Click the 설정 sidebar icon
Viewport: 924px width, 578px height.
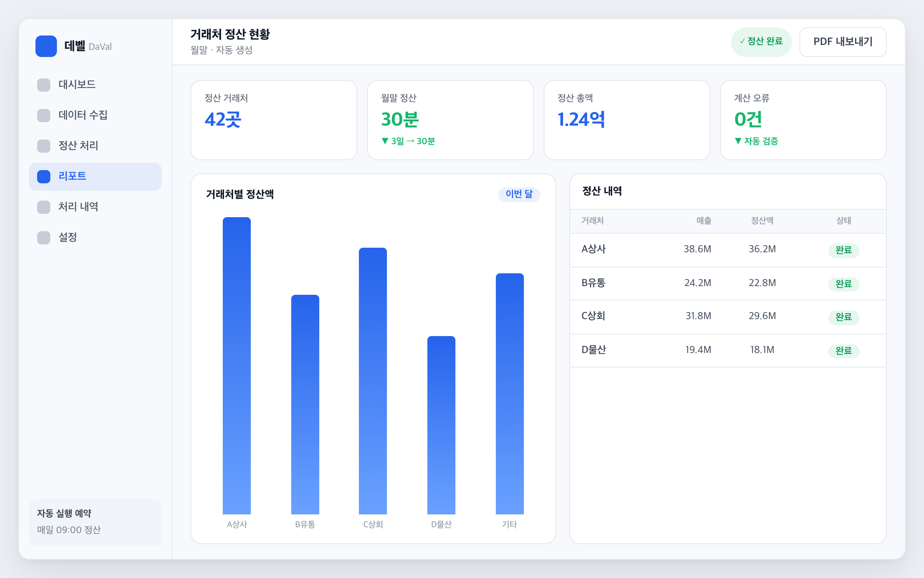44,238
